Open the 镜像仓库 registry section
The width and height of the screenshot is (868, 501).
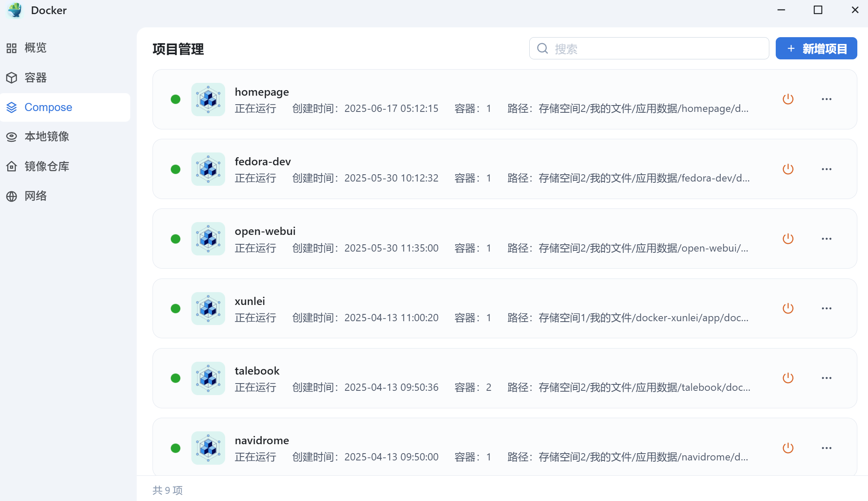coord(65,167)
